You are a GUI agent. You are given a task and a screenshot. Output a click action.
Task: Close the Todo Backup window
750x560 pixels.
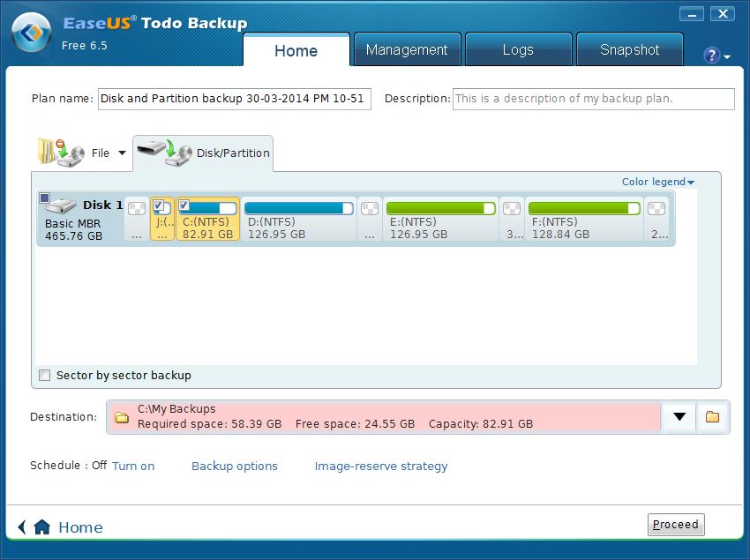point(723,14)
